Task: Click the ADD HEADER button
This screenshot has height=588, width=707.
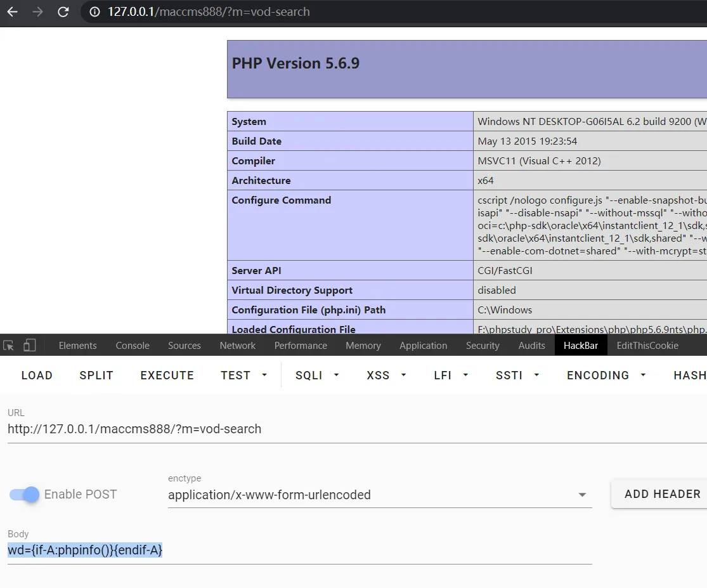Action: (662, 494)
